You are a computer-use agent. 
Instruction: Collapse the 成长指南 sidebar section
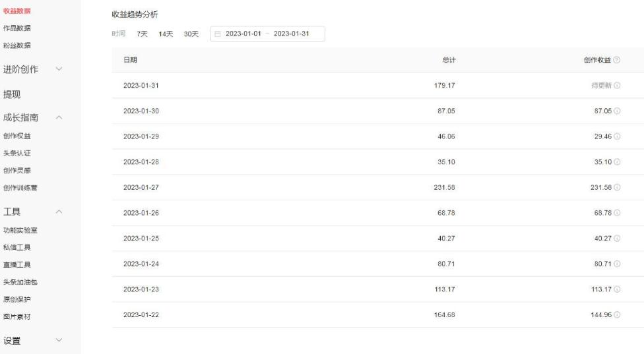click(x=59, y=118)
